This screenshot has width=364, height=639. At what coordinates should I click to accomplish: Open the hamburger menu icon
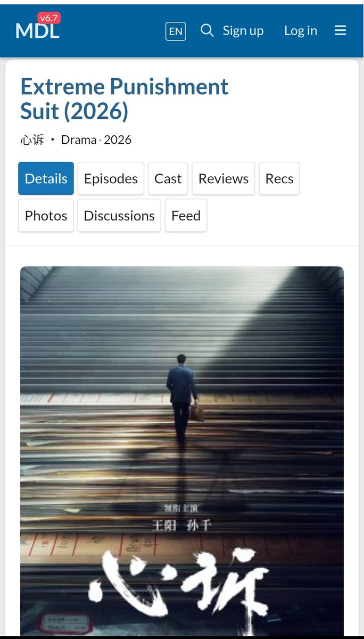341,31
